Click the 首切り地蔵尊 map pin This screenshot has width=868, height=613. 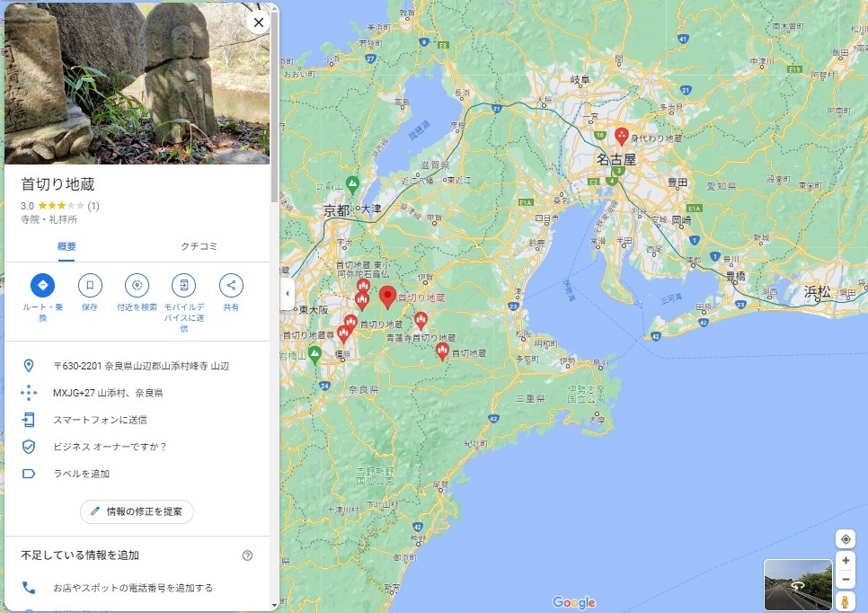(343, 334)
